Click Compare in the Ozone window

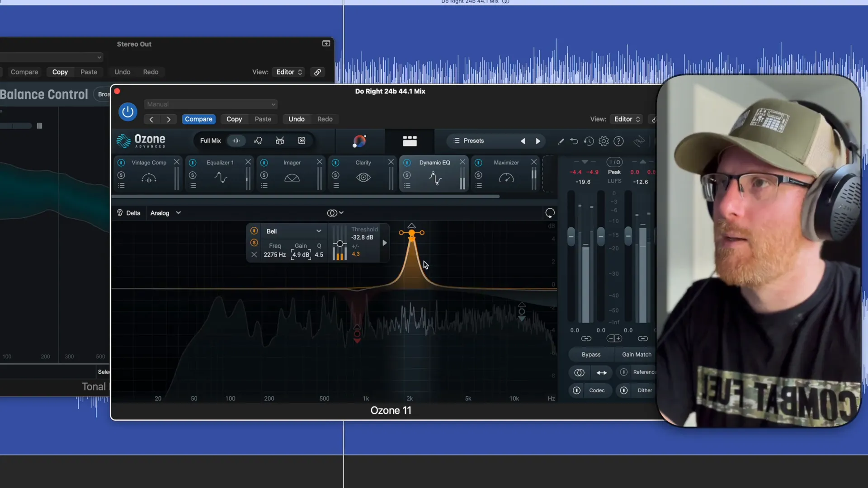click(x=198, y=119)
